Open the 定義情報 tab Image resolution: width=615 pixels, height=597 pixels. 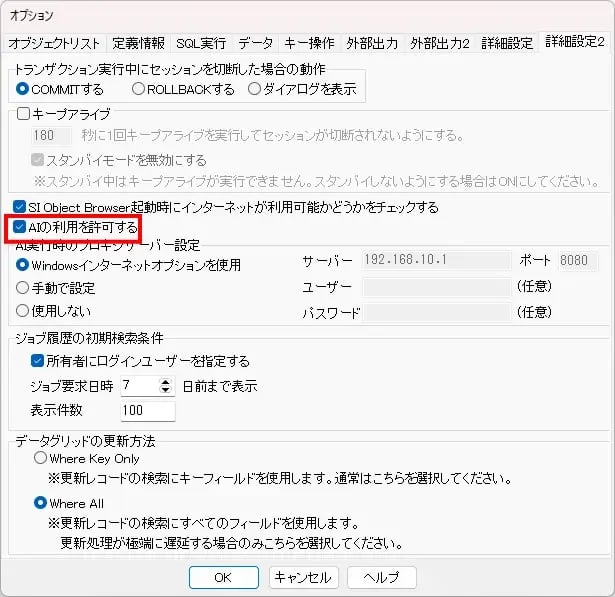click(138, 43)
